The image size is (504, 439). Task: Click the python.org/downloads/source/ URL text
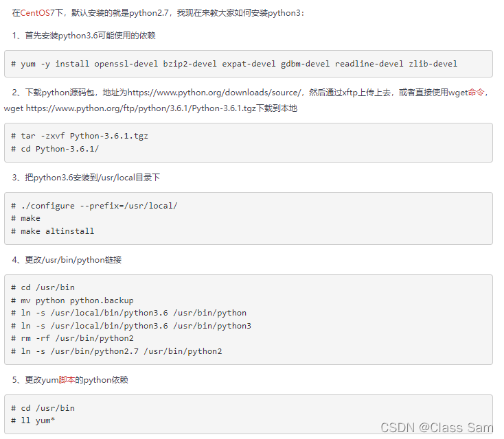pyautogui.click(x=214, y=93)
